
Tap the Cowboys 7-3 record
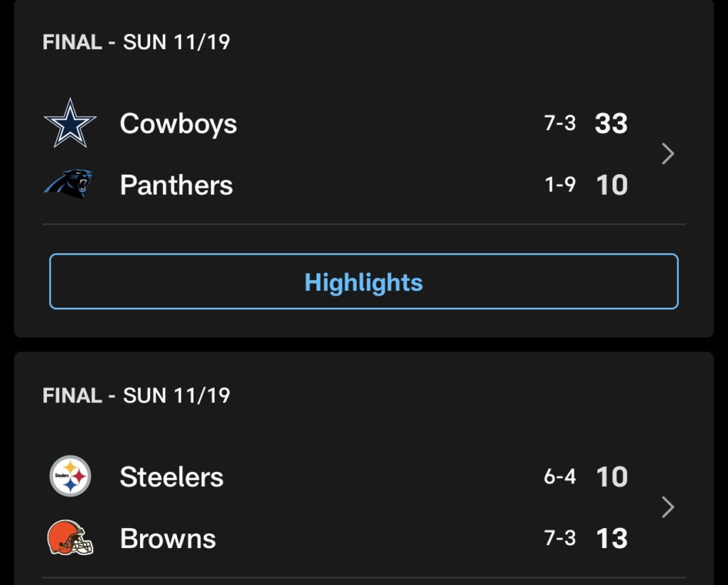pyautogui.click(x=560, y=124)
